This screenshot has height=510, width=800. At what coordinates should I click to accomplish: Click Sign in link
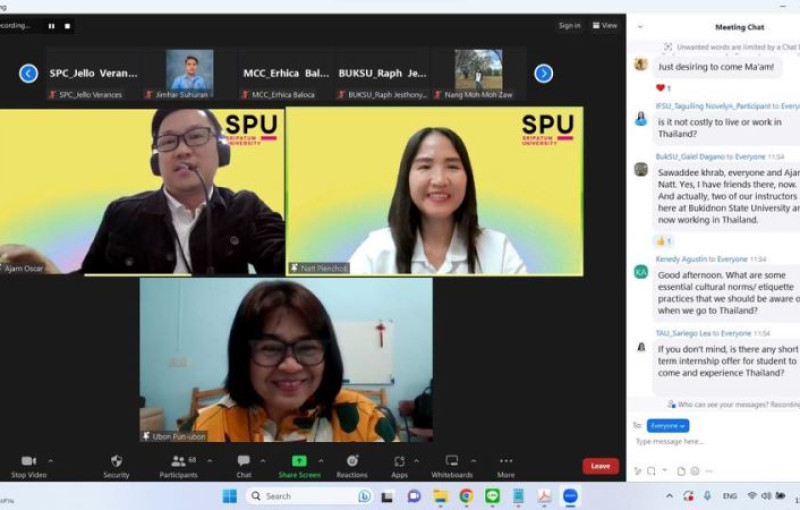pyautogui.click(x=569, y=26)
